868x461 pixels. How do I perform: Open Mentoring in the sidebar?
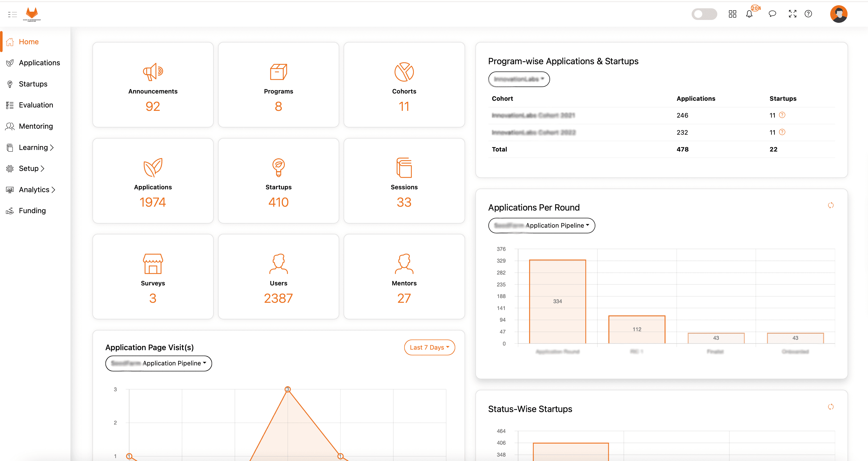tap(36, 126)
